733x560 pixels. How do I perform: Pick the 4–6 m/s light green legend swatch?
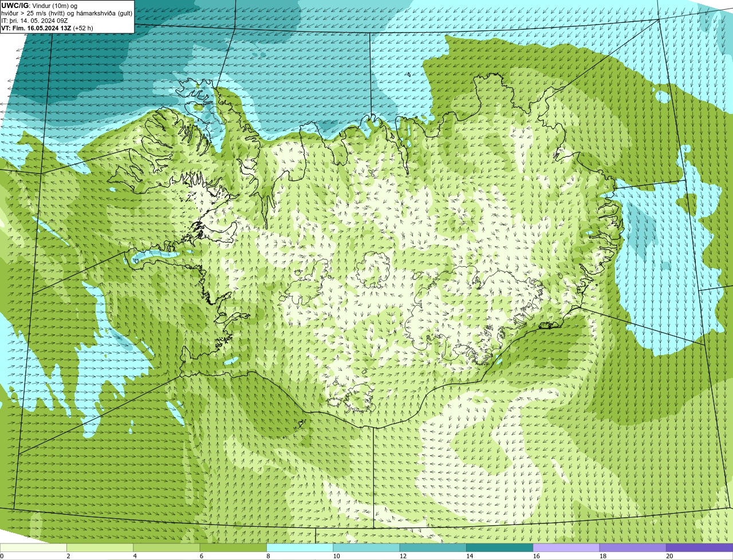[167, 547]
